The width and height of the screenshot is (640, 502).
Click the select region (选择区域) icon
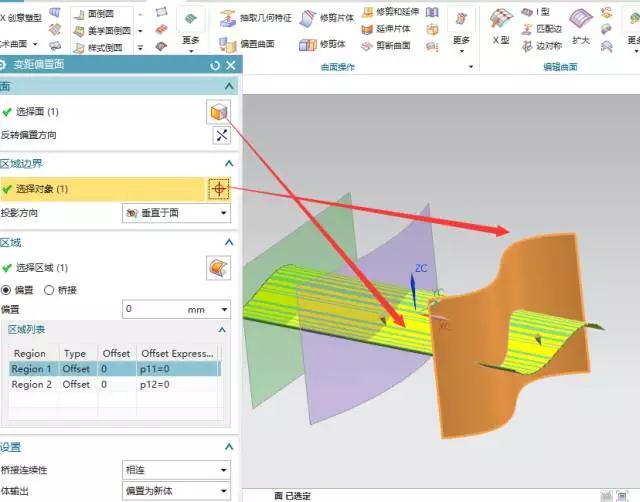[x=218, y=267]
